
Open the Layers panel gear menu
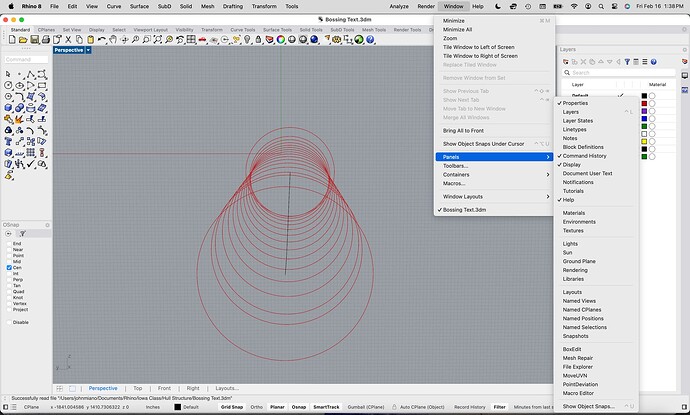point(685,50)
